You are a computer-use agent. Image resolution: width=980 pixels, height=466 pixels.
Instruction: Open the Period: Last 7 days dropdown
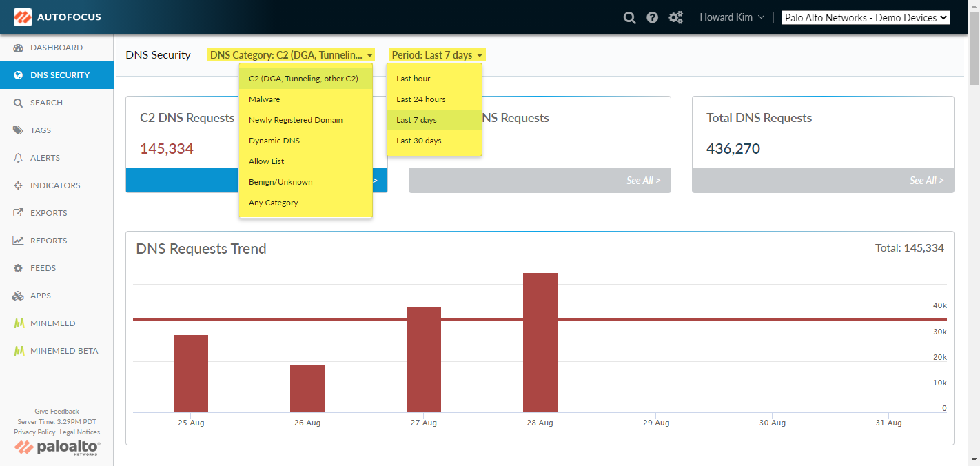(x=437, y=55)
